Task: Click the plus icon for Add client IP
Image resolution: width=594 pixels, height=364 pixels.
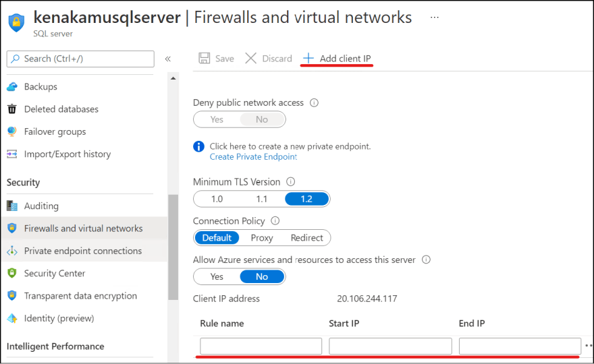Action: (x=308, y=58)
